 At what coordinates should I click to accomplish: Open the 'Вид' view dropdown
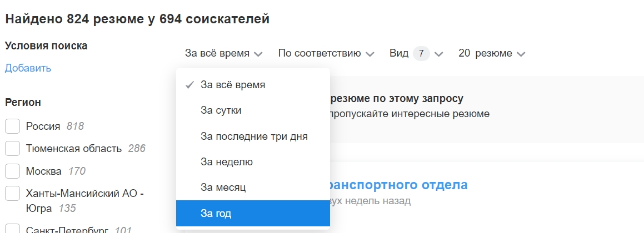416,53
